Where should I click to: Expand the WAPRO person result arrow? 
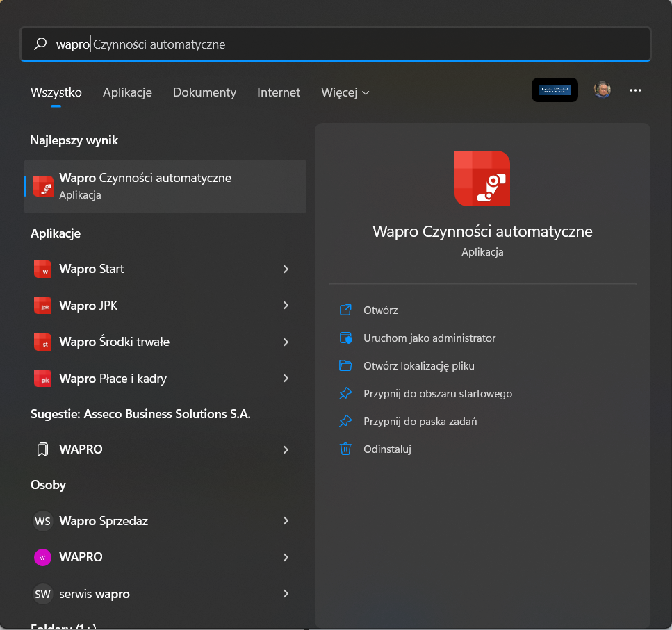point(286,557)
